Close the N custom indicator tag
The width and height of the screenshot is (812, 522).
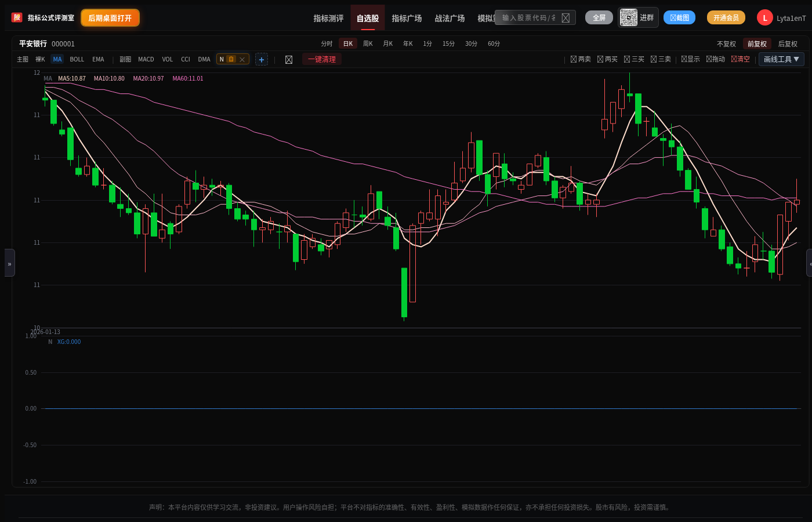[242, 59]
